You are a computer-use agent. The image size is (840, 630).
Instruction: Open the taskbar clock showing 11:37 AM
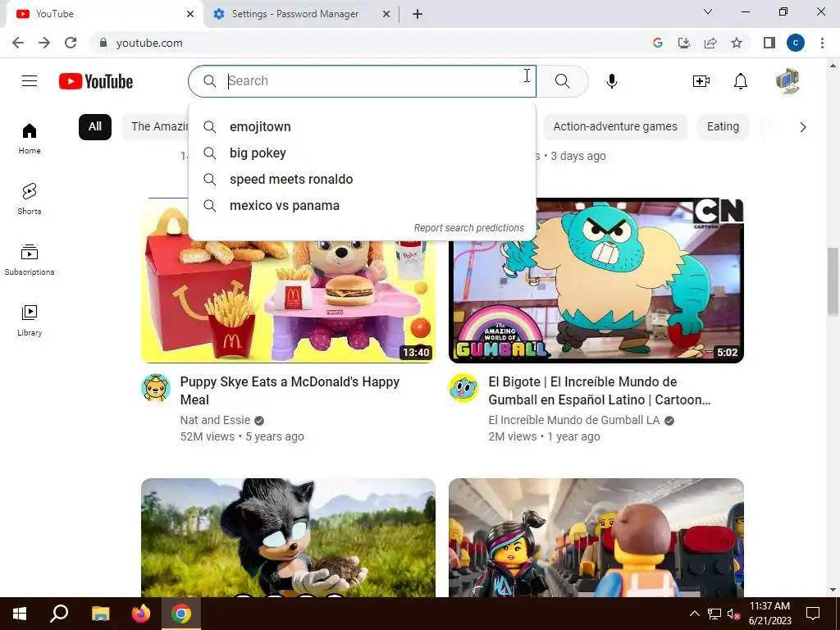tap(769, 614)
